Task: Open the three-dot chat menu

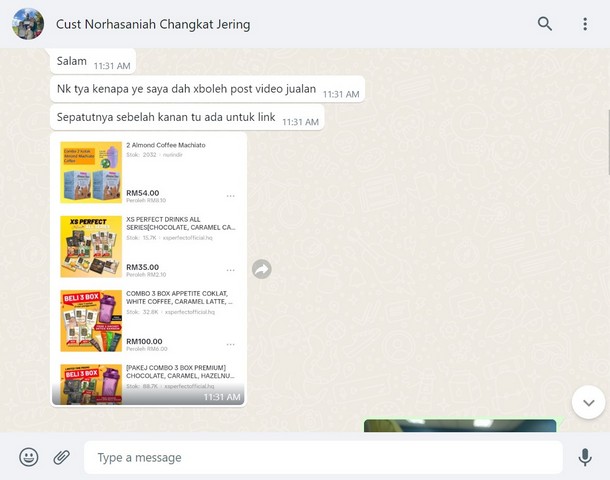Action: 585,24
